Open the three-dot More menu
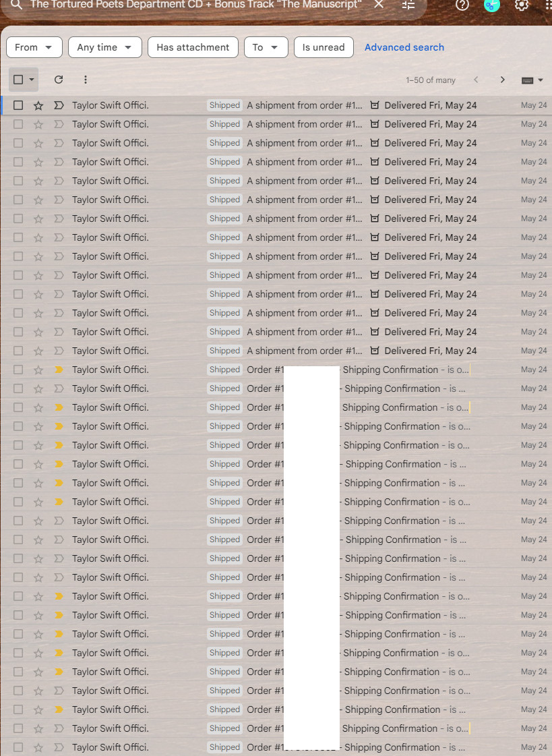This screenshot has height=756, width=552. (85, 80)
